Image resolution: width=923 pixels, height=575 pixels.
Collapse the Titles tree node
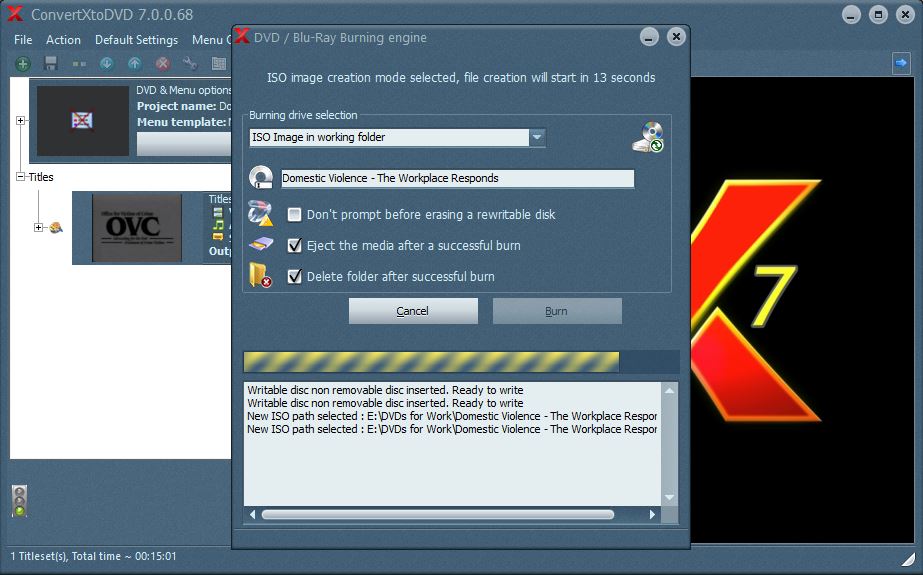pos(21,176)
